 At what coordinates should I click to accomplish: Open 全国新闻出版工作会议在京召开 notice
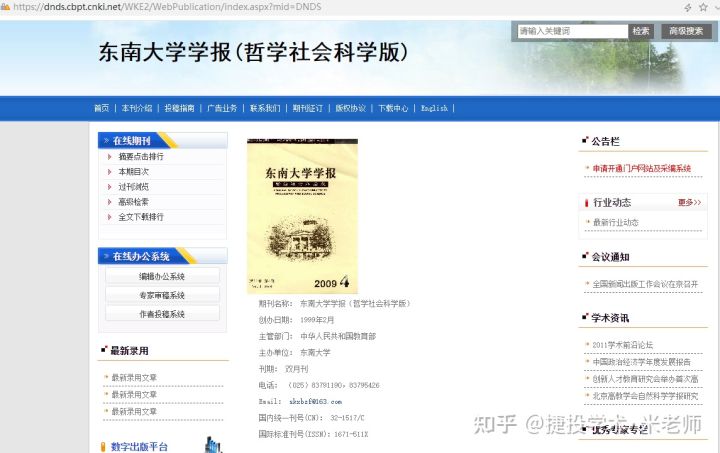(x=645, y=284)
